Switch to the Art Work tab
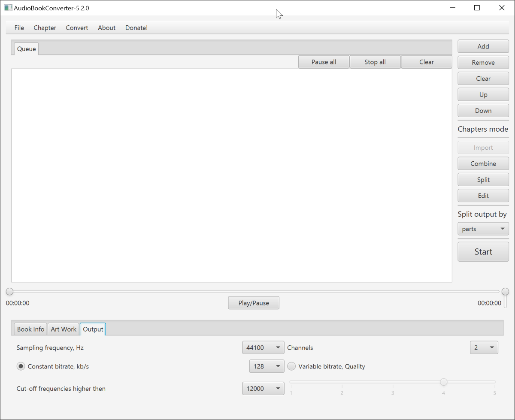This screenshot has height=420, width=515. coord(64,329)
